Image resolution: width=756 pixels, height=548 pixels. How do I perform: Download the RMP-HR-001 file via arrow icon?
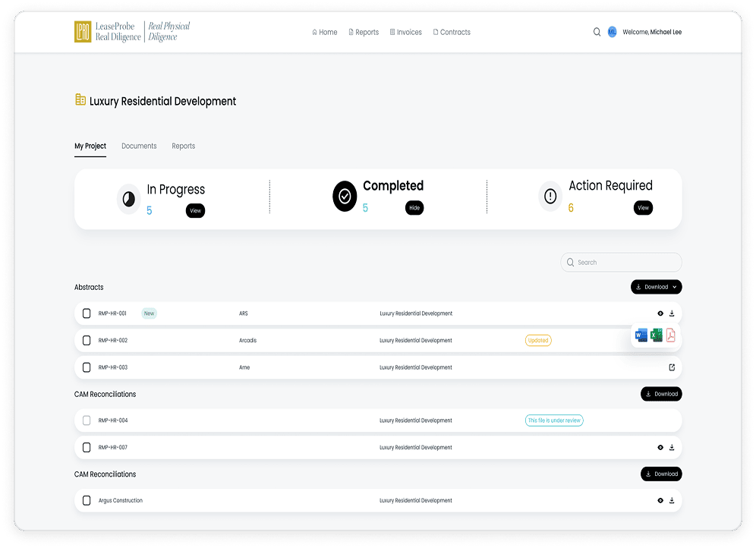coord(672,313)
